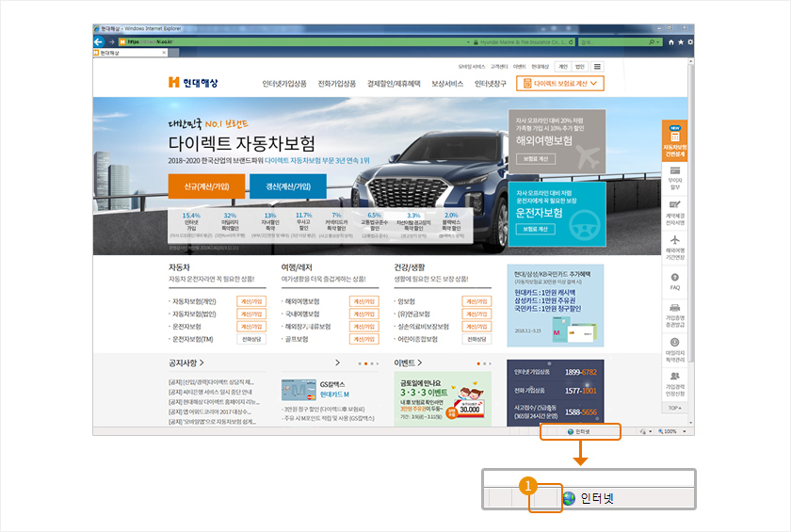Viewport: 791px width, 532px height.
Task: Click the orange 신규(계산/가입) button
Action: [x=206, y=186]
